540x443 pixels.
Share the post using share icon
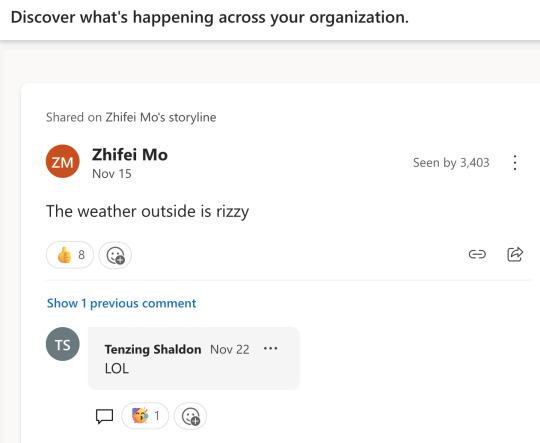pyautogui.click(x=515, y=254)
